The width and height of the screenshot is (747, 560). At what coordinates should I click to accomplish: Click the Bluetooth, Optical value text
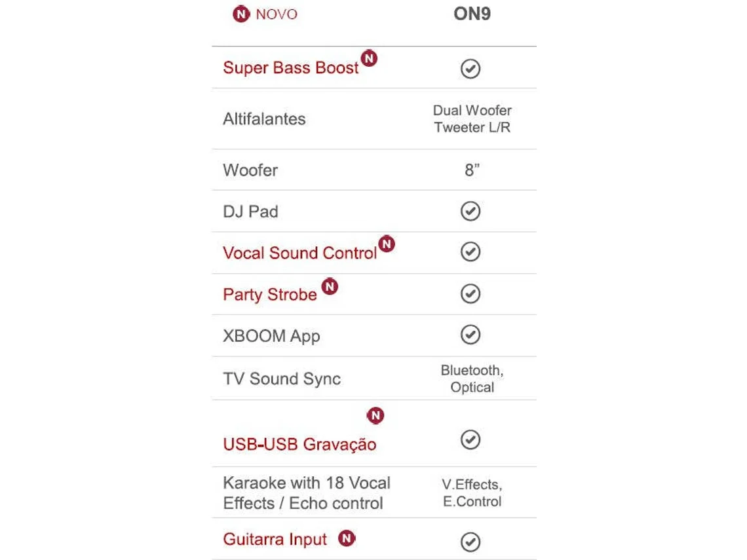pyautogui.click(x=472, y=379)
